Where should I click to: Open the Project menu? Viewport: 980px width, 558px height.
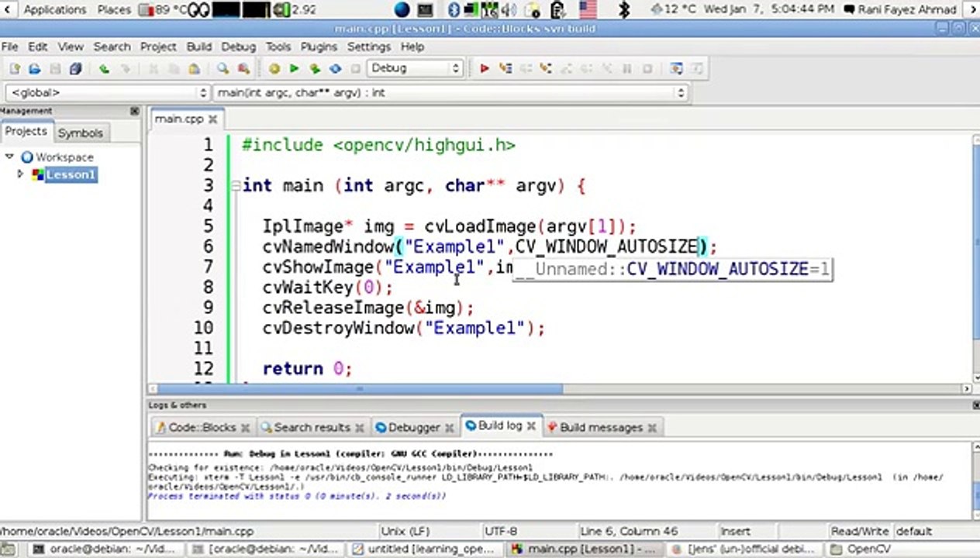coord(158,46)
